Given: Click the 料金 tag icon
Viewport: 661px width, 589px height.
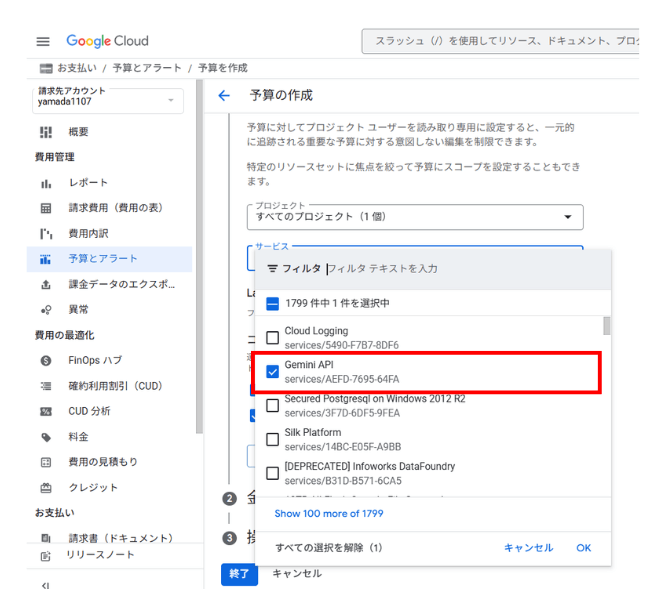Looking at the screenshot, I should pyautogui.click(x=46, y=437).
